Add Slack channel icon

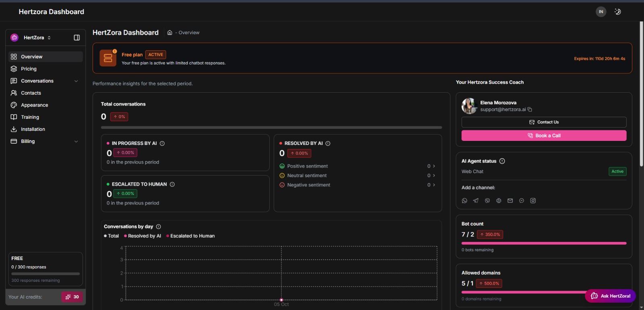point(499,200)
